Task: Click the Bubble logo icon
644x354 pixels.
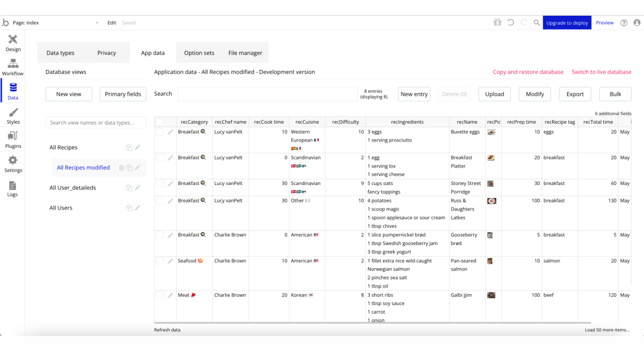Action: pos(6,23)
